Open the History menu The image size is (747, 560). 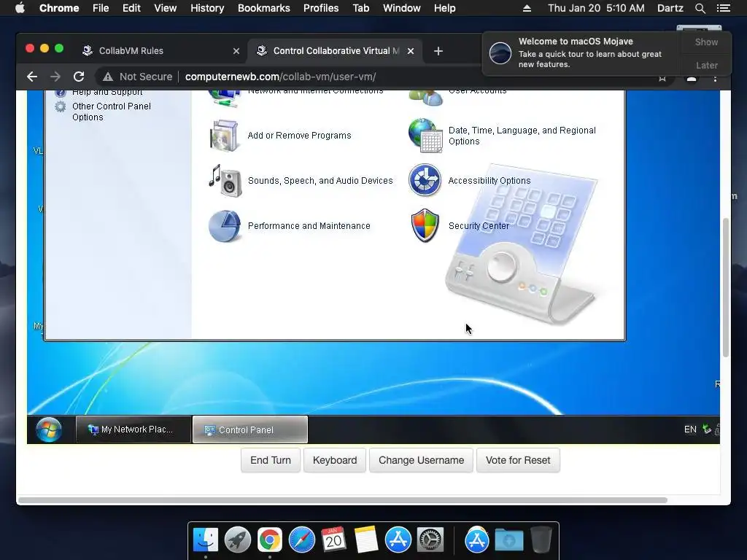(207, 8)
